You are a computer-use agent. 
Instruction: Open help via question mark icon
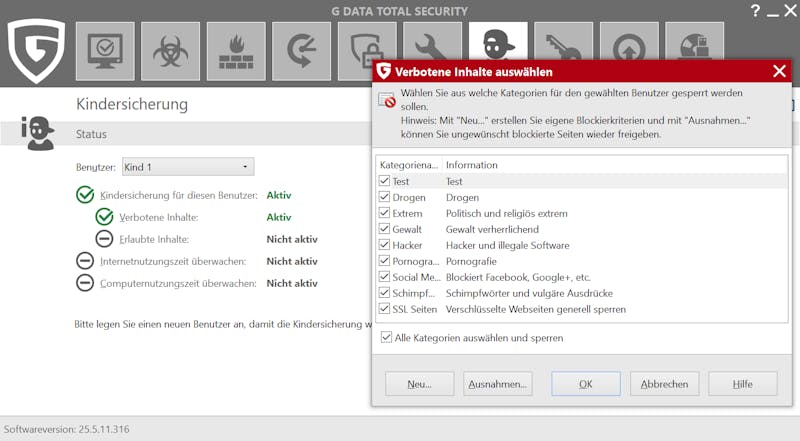(756, 11)
